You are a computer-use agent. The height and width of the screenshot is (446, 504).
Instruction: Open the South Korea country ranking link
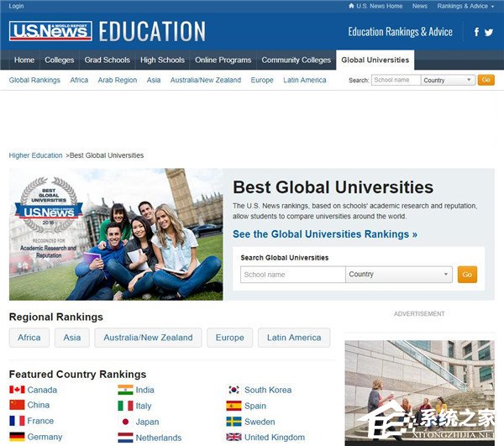pyautogui.click(x=268, y=390)
